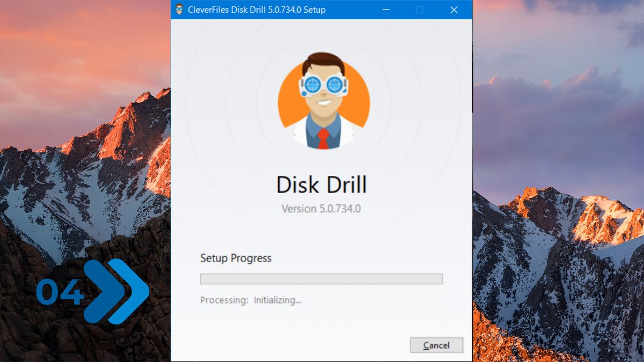Click the Initializing... status text
The image size is (644, 362).
(x=277, y=300)
